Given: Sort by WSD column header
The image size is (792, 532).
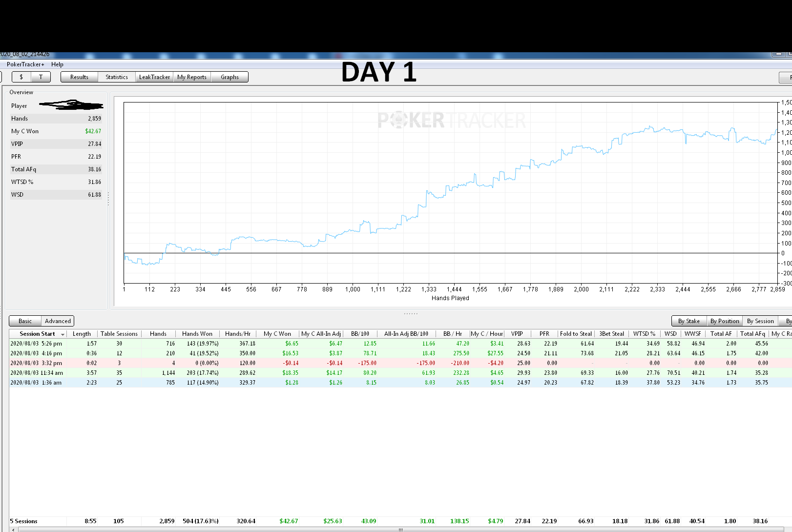Looking at the screenshot, I should [x=671, y=334].
